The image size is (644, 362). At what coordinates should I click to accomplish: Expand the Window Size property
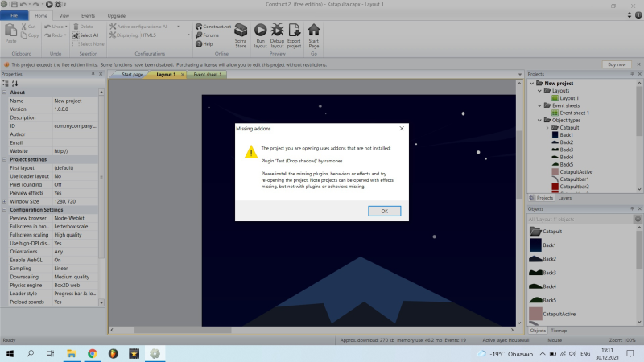[5, 202]
